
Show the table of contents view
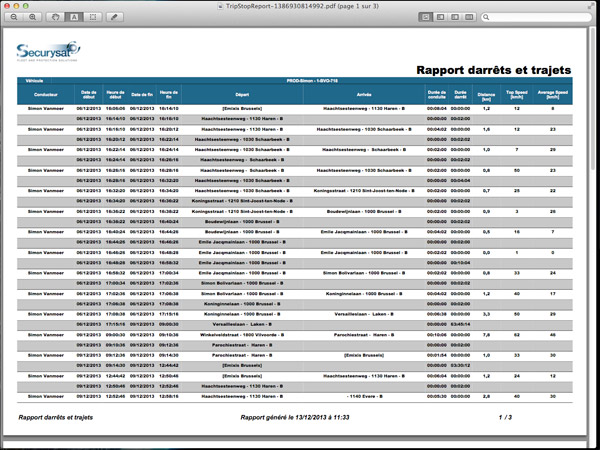pos(455,17)
